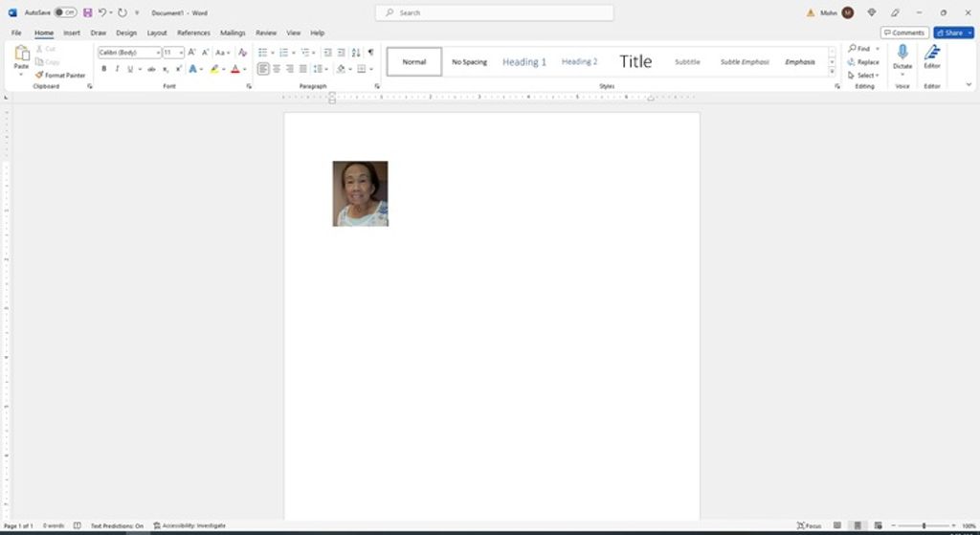Toggle Bold formatting

[x=103, y=69]
